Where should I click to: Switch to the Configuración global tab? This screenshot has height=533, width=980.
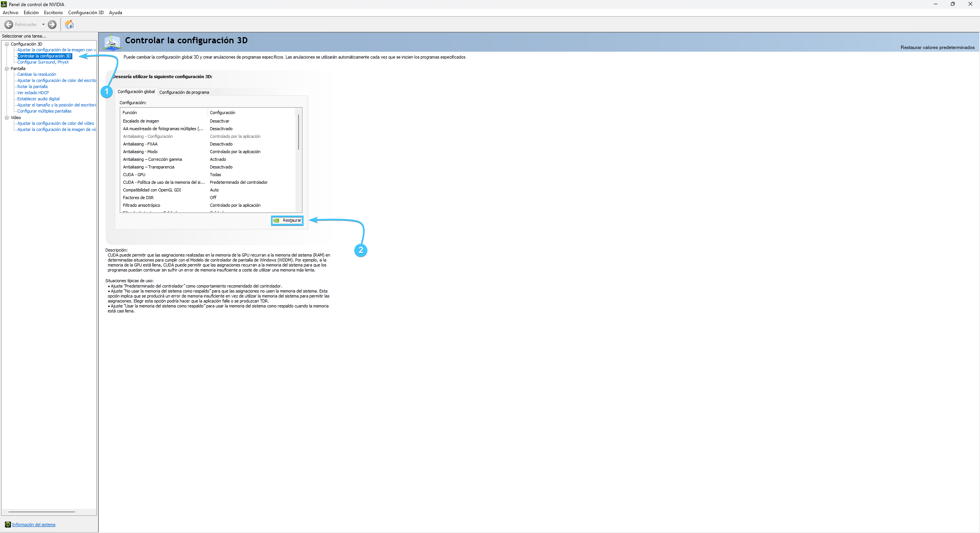[136, 92]
